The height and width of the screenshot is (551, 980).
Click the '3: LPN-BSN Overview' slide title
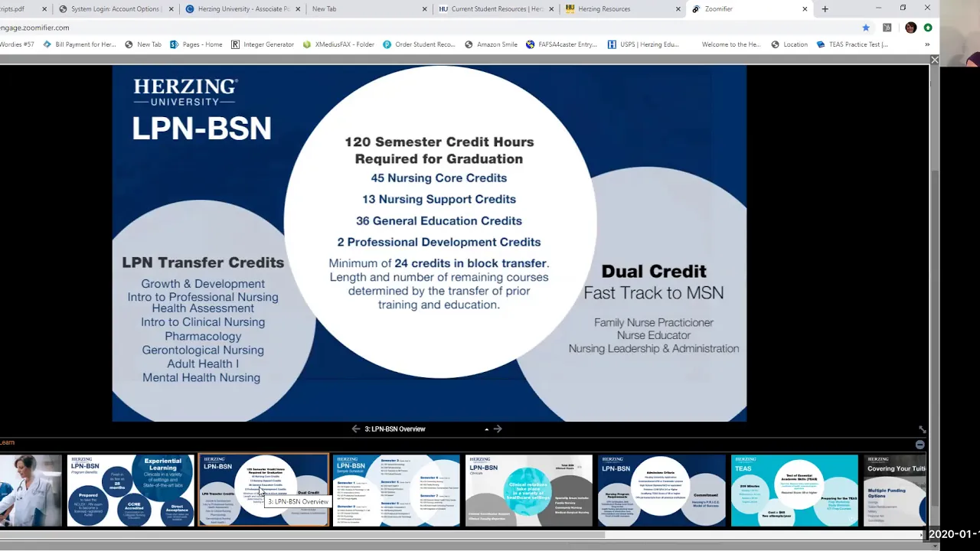point(395,429)
